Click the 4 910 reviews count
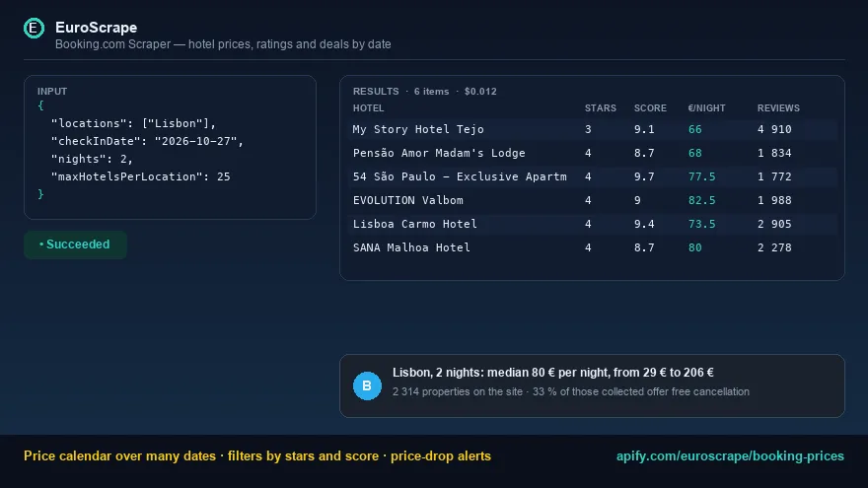Image resolution: width=868 pixels, height=488 pixels. (774, 129)
